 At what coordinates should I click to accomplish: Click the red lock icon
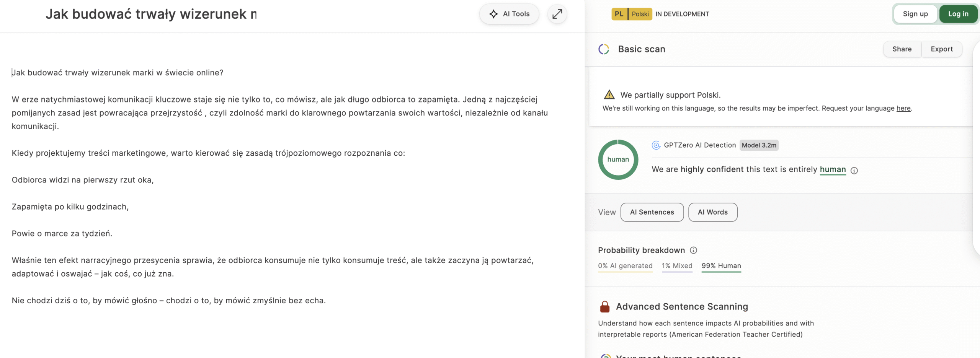click(x=605, y=307)
